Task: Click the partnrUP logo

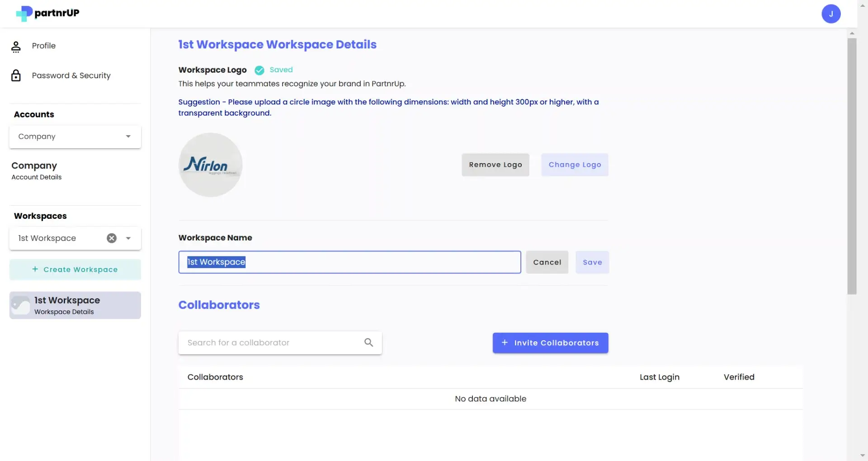Action: [x=47, y=13]
